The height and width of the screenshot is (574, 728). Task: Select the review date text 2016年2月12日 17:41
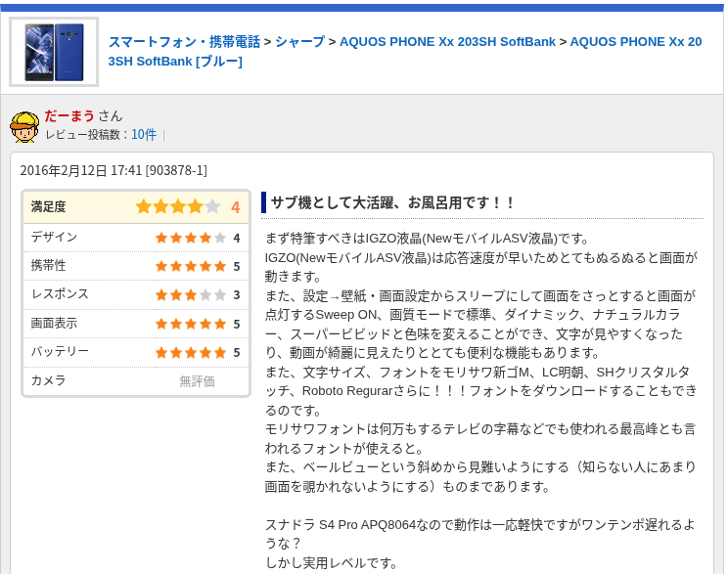tap(81, 170)
